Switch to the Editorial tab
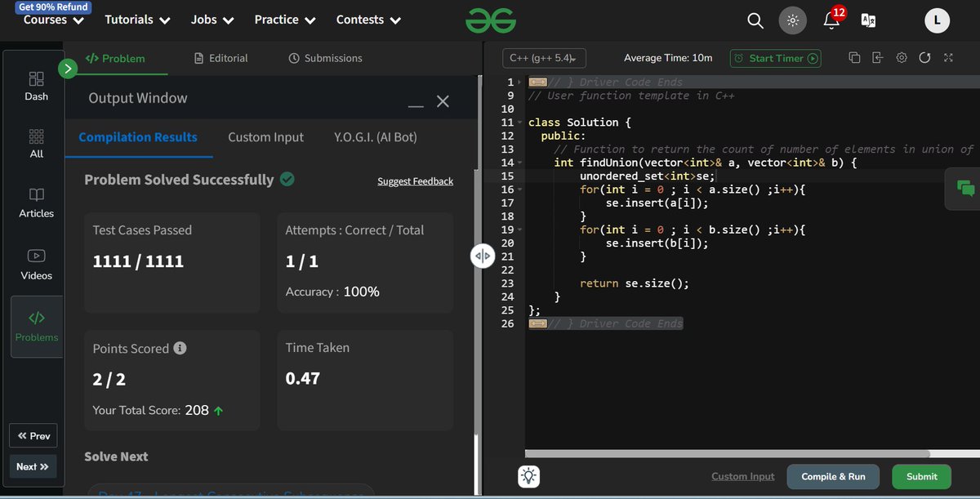The image size is (980, 499). [x=220, y=58]
